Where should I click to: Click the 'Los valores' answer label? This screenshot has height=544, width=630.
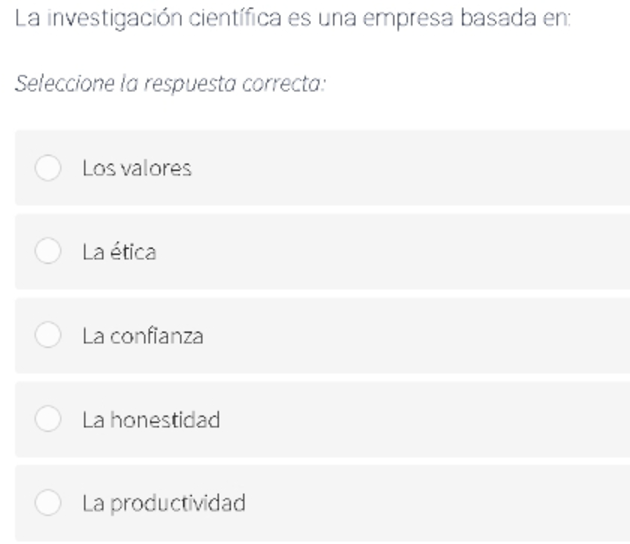[x=137, y=168]
